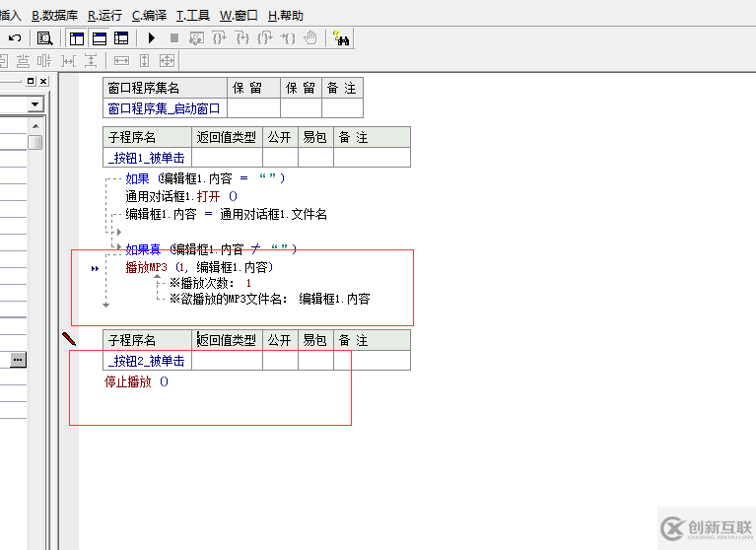Toggle the combined panel layout icon
This screenshot has height=550, width=756.
pos(121,38)
